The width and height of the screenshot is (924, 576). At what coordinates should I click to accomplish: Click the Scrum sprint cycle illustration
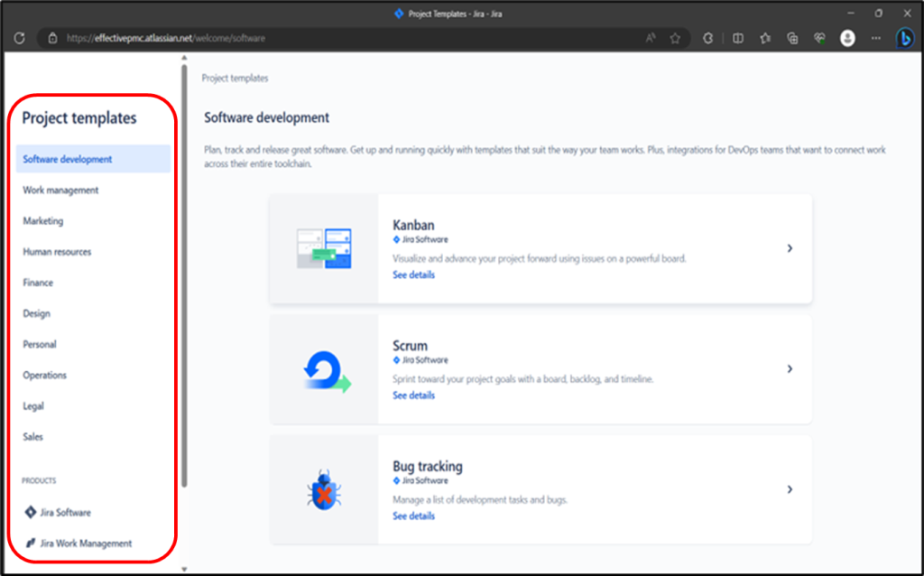327,371
